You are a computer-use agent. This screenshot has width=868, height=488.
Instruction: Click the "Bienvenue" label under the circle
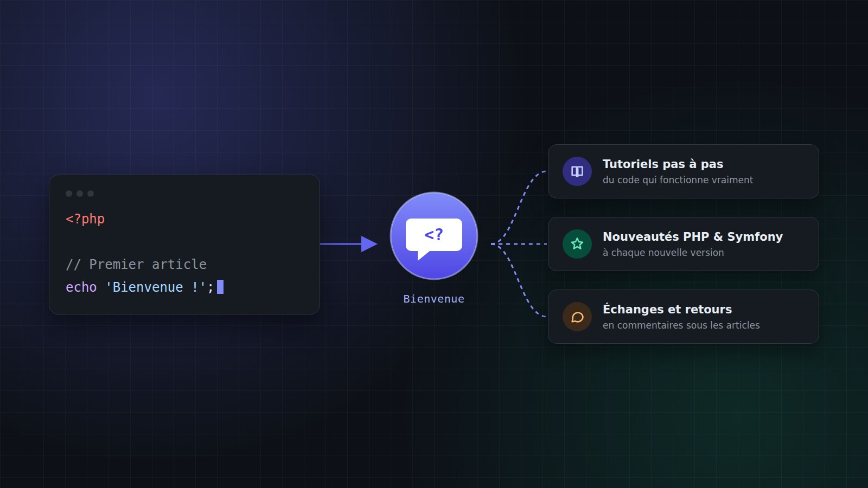434,299
